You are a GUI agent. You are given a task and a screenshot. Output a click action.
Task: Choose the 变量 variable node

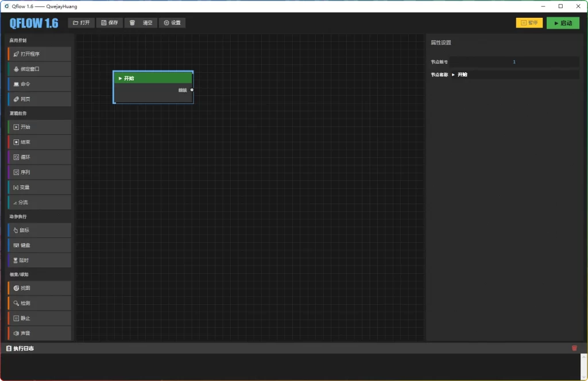tap(40, 187)
